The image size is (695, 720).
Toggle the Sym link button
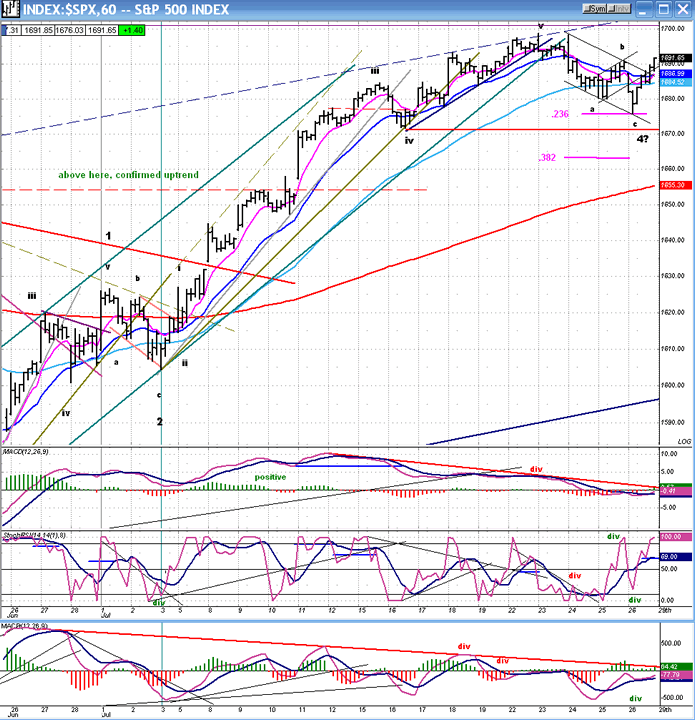click(595, 9)
